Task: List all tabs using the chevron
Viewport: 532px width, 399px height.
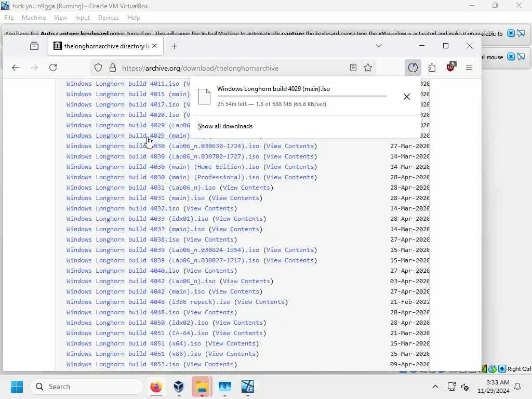Action: click(379, 46)
